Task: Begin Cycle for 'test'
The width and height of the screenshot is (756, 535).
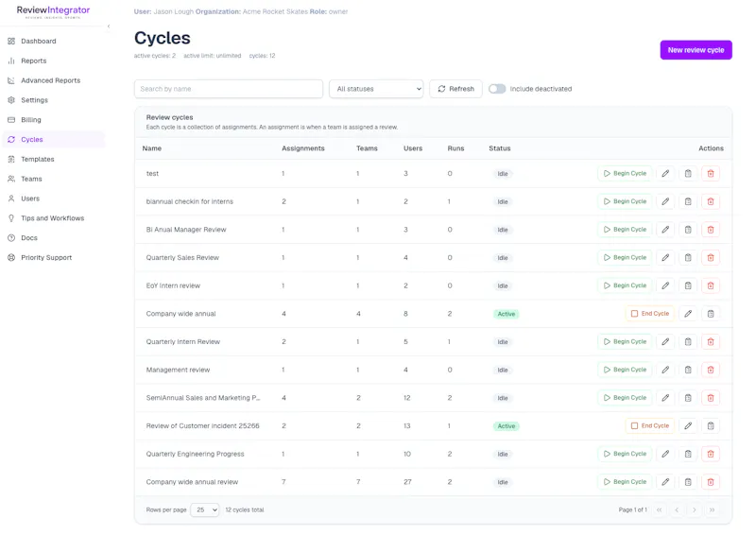Action: point(625,174)
